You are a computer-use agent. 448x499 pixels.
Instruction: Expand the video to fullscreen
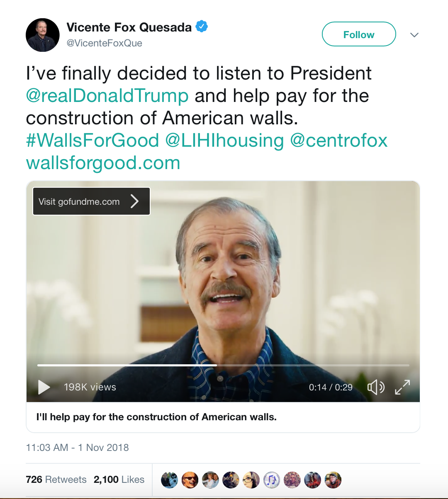click(x=402, y=387)
